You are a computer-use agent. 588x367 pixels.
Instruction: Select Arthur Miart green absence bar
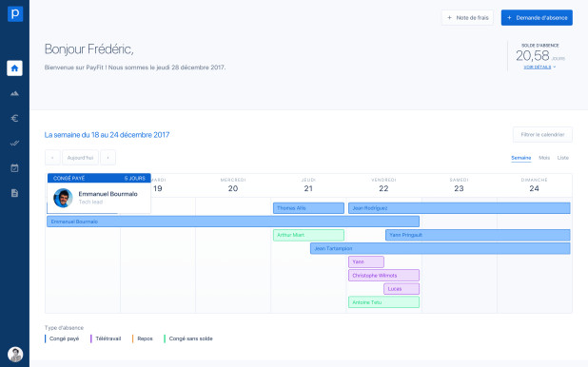(x=308, y=235)
